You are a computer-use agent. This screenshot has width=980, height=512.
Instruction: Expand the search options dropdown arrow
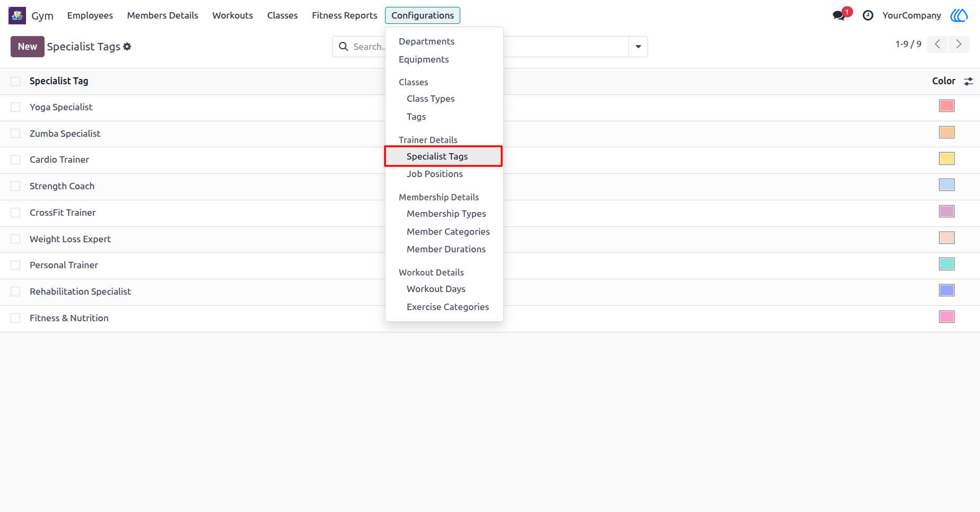pos(638,47)
